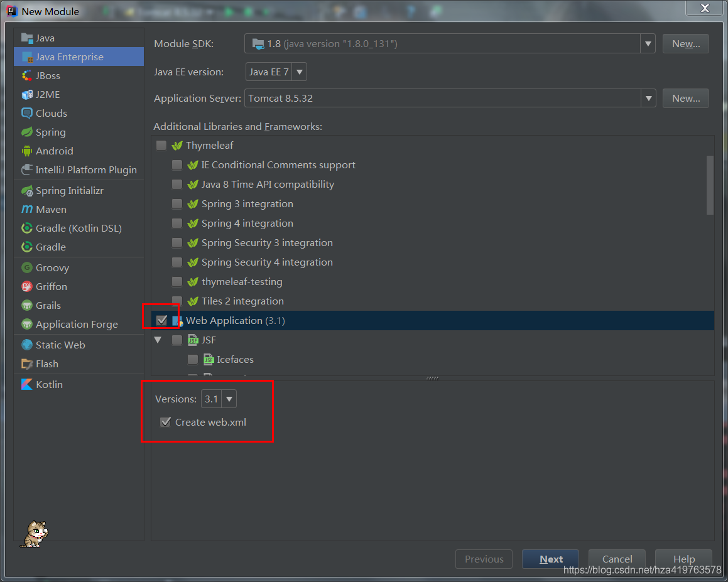Open the Java EE version dropdown
Image resolution: width=728 pixels, height=582 pixels.
pos(300,72)
